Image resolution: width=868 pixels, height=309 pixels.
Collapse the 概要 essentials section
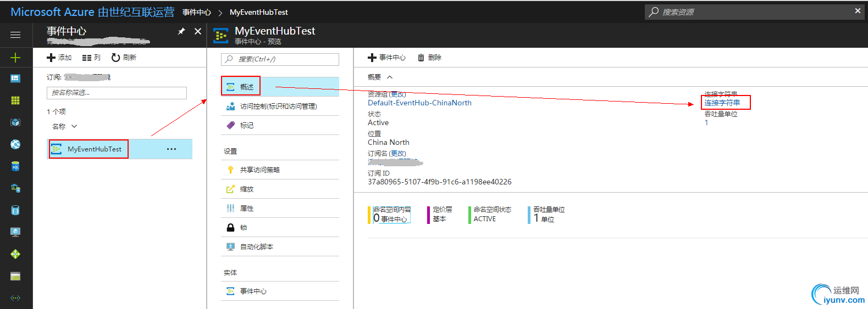[x=390, y=77]
